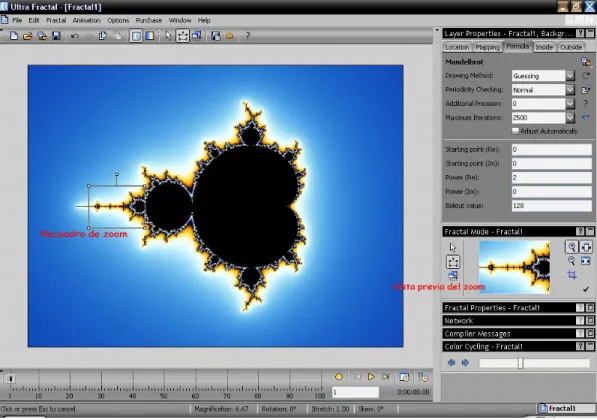
Task: Click the icon beside Periodicity Checking
Action: 586,90
